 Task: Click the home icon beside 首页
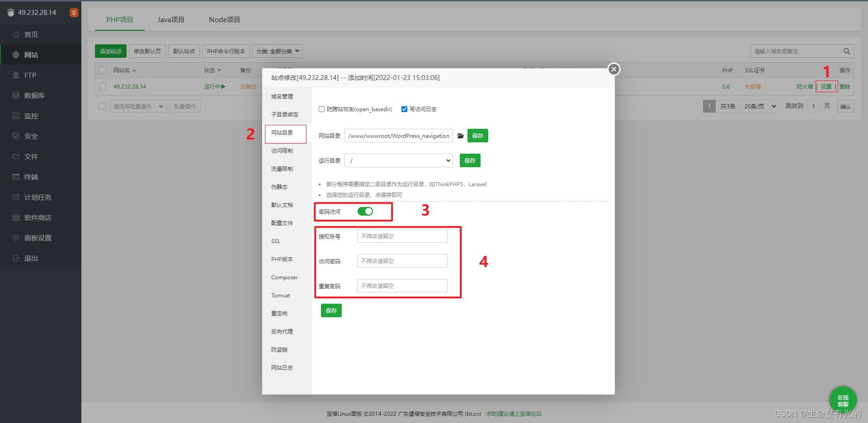pos(16,34)
